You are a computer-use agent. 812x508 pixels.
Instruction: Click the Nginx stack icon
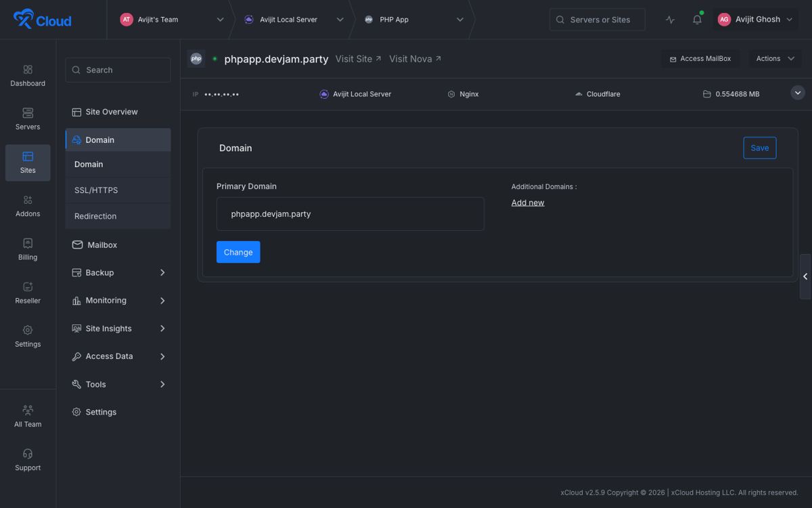[x=451, y=94]
